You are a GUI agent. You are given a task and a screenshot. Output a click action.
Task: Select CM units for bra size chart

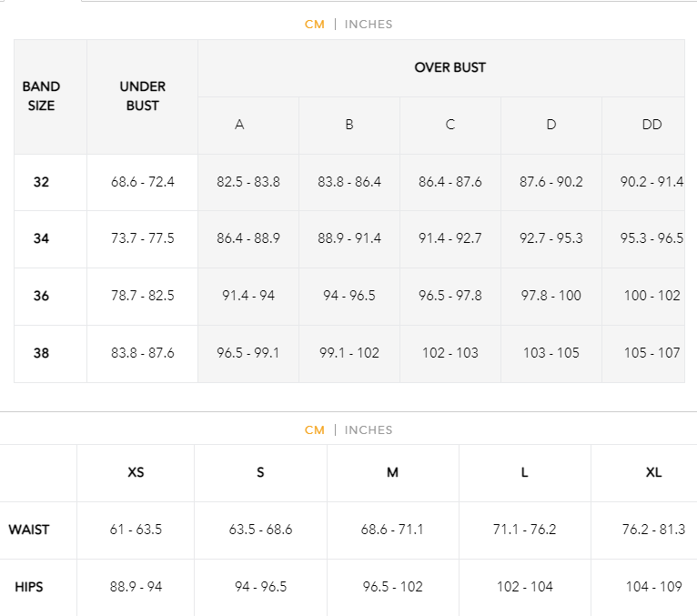314,24
